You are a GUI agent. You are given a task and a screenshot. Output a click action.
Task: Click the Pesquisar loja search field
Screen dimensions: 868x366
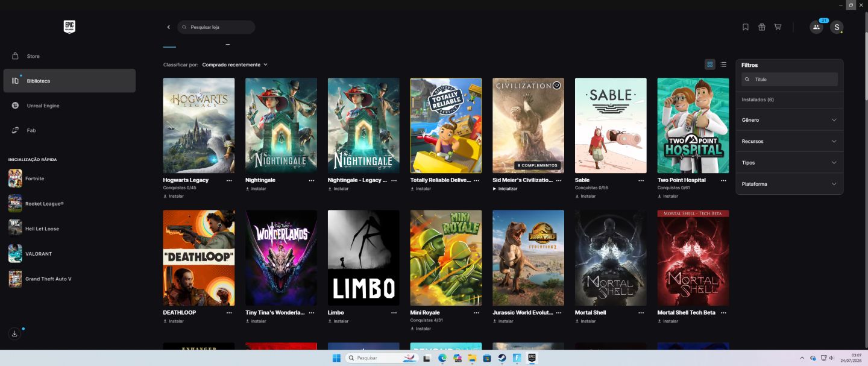pos(216,27)
